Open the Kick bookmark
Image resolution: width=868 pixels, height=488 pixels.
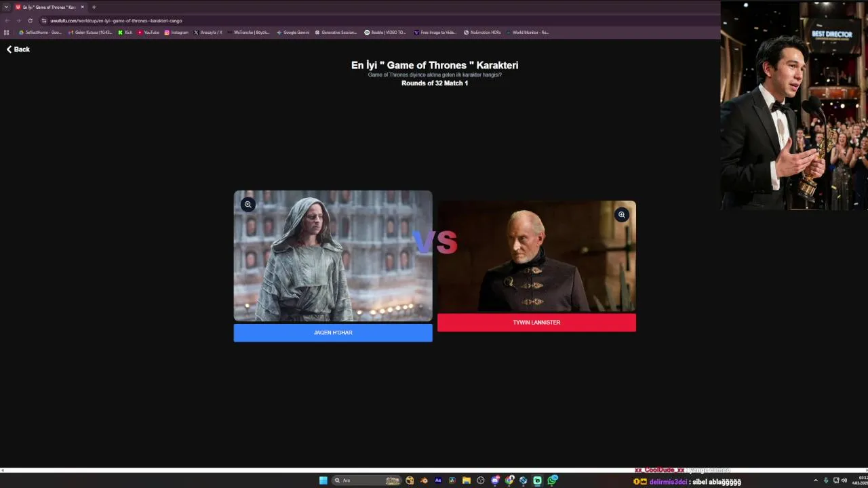pyautogui.click(x=125, y=33)
